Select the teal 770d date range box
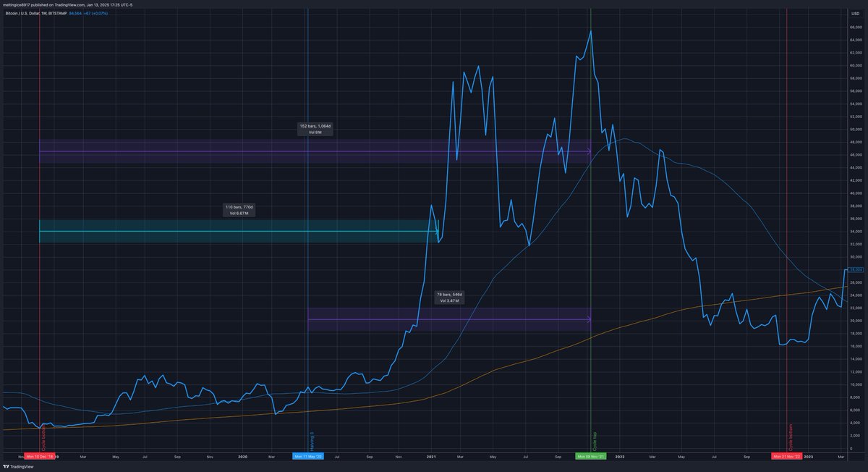This screenshot has width=868, height=472. (239, 231)
